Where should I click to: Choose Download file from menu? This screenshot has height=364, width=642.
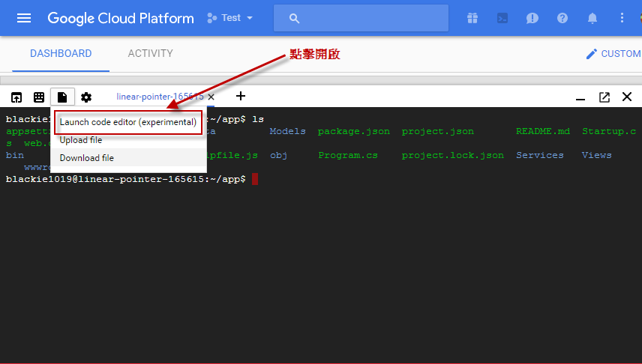click(87, 158)
